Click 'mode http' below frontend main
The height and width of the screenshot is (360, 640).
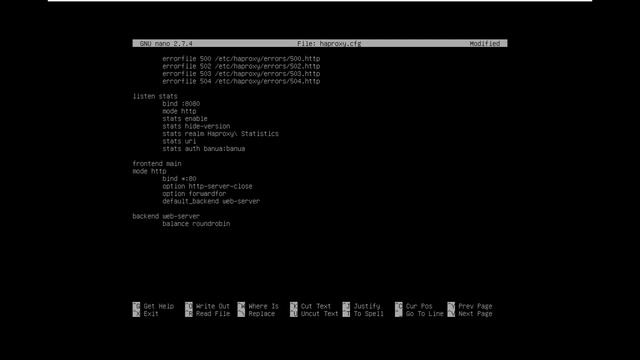coord(149,171)
